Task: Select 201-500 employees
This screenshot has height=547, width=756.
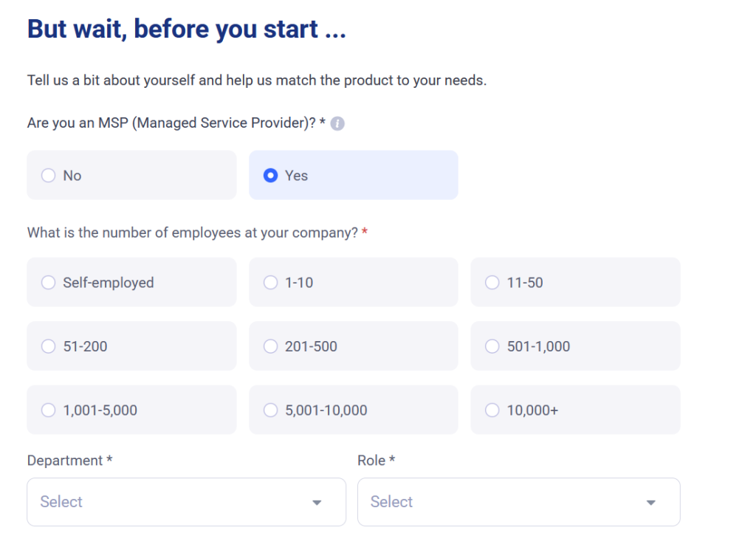Action: tap(271, 346)
